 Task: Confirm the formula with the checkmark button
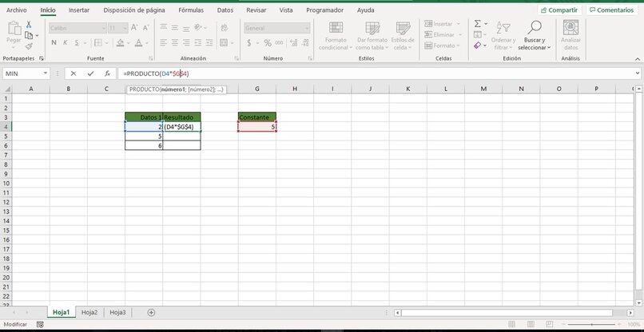90,73
